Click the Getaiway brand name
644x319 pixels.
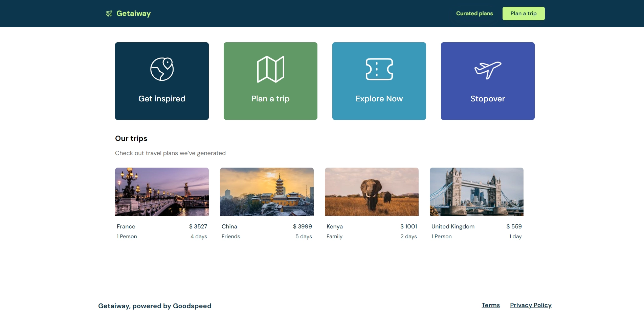(133, 14)
